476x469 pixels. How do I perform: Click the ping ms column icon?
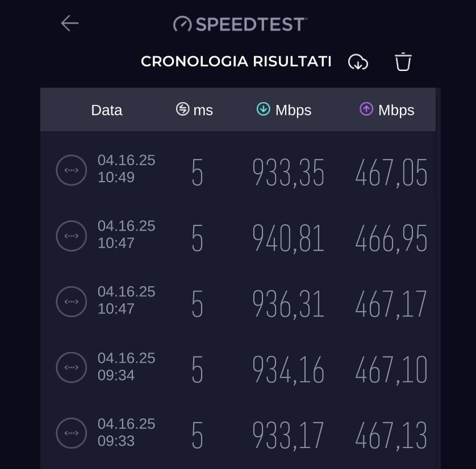[182, 109]
